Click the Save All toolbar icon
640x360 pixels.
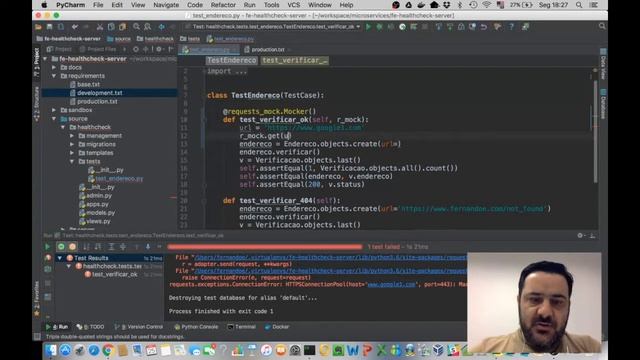[49, 27]
